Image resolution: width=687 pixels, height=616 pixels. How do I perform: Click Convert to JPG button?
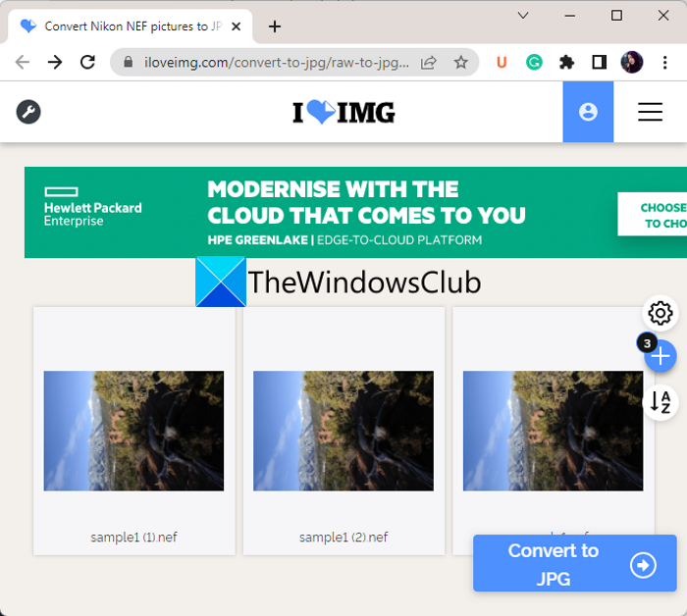point(574,564)
